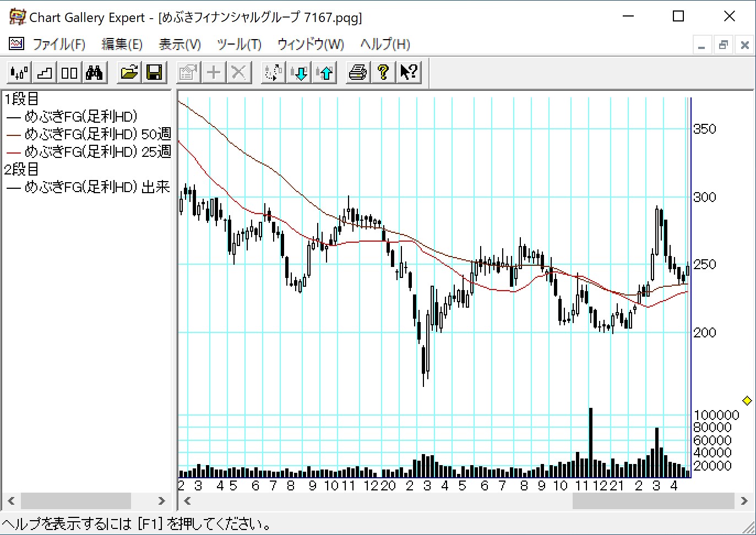Click the step chart toolbar icon
The height and width of the screenshot is (535, 756).
click(x=45, y=73)
